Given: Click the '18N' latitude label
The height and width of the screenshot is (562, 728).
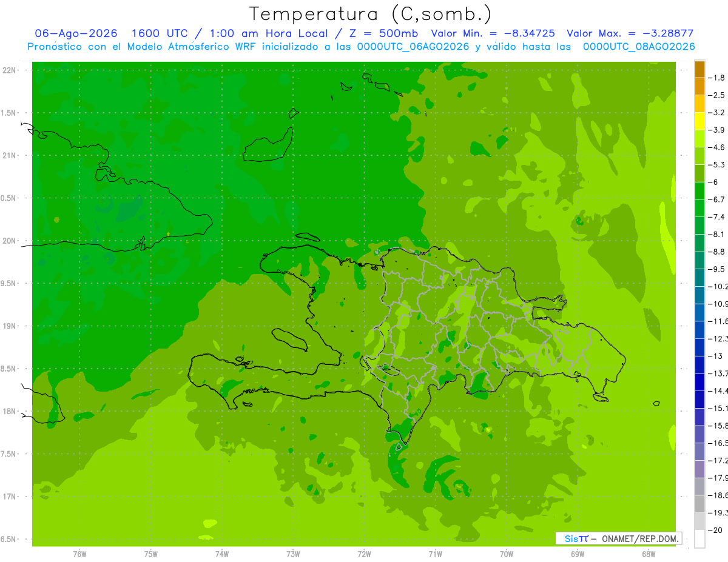Looking at the screenshot, I should tap(10, 411).
